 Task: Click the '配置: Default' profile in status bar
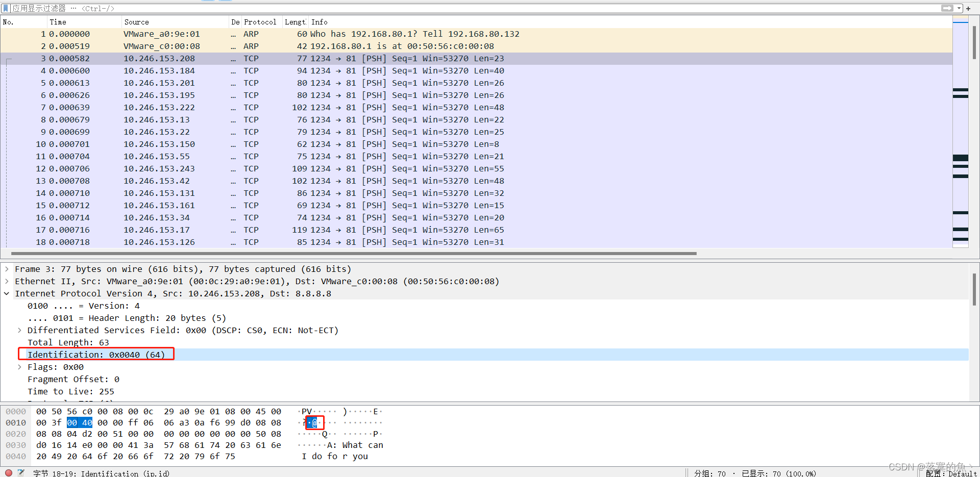pyautogui.click(x=951, y=473)
